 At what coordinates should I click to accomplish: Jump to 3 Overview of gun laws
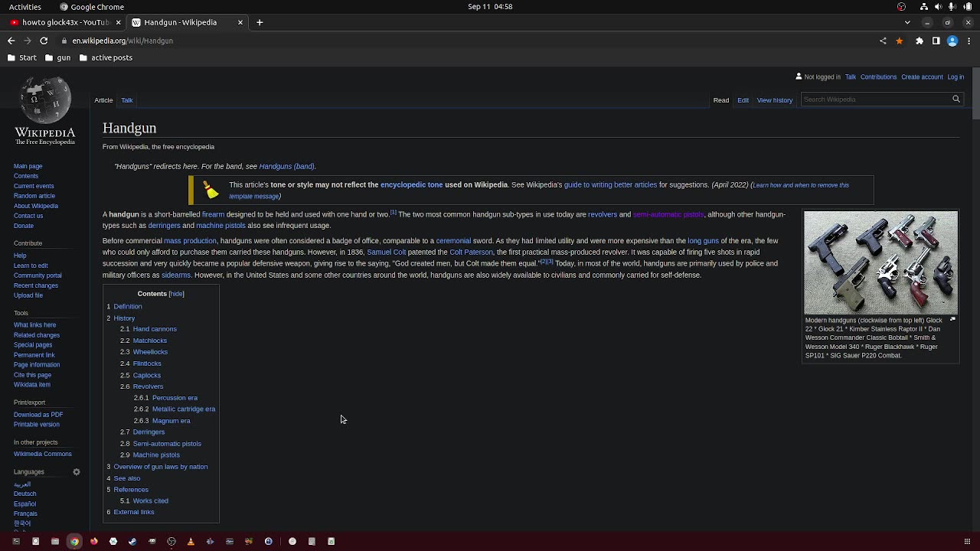pos(157,467)
